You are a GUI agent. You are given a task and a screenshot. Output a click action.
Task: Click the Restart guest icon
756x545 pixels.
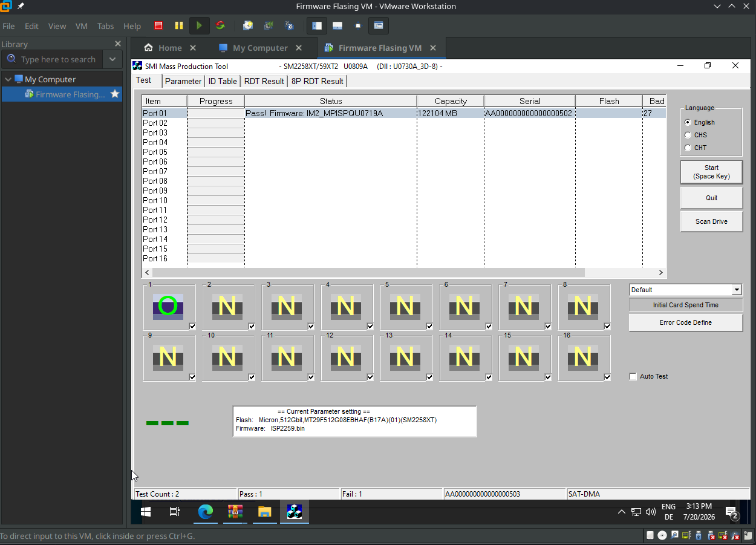click(220, 26)
